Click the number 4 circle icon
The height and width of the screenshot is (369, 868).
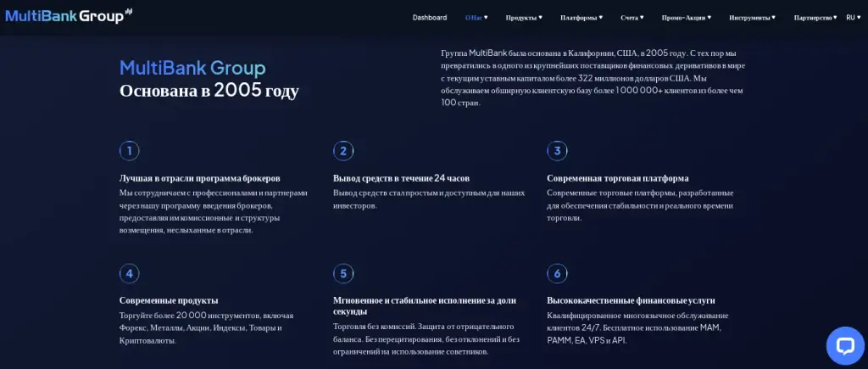click(130, 273)
